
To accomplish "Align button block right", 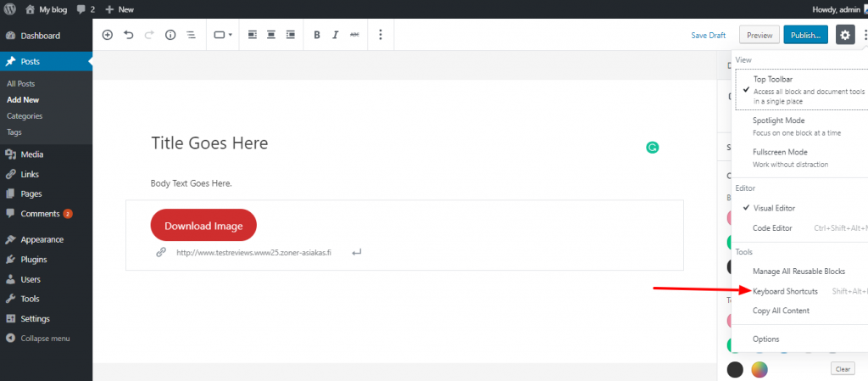I will [x=291, y=35].
